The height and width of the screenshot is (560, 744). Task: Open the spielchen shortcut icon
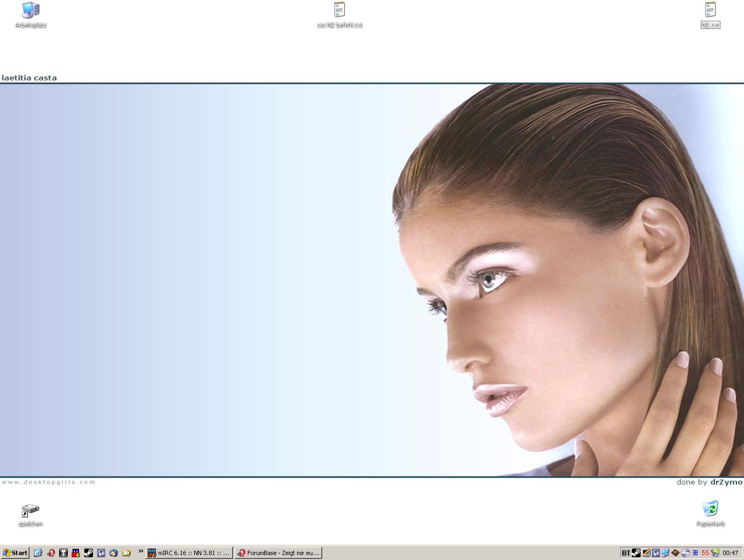[30, 515]
